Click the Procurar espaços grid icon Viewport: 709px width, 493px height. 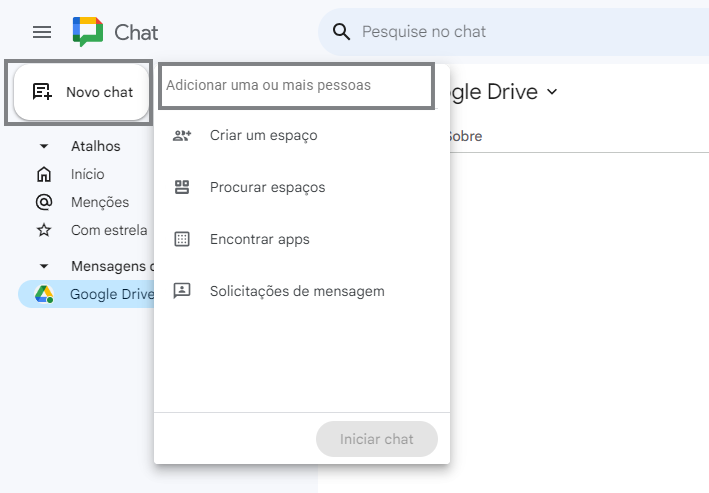click(182, 187)
